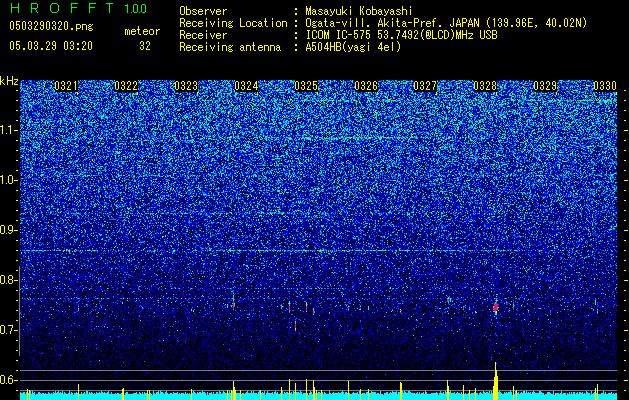Click the version number 1.00
The height and width of the screenshot is (400, 629).
136,9
